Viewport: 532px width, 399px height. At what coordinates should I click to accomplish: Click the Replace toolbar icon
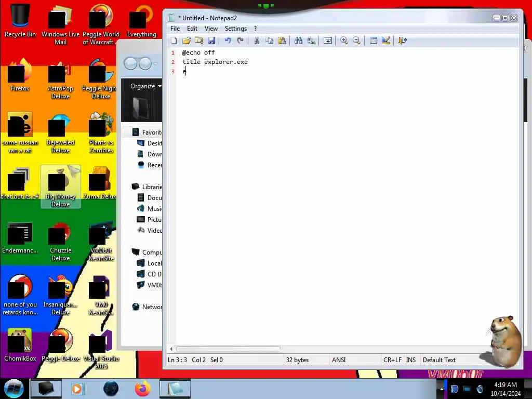pos(311,41)
